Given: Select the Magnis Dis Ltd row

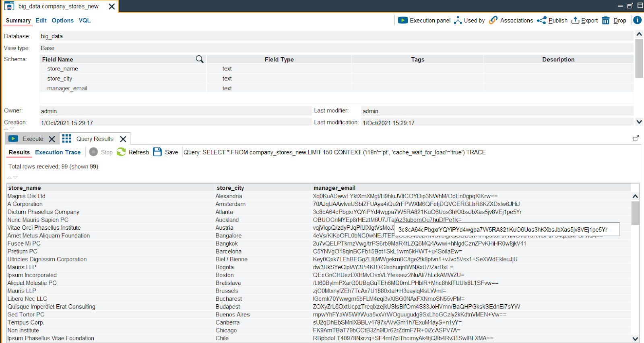Looking at the screenshot, I should point(319,196).
